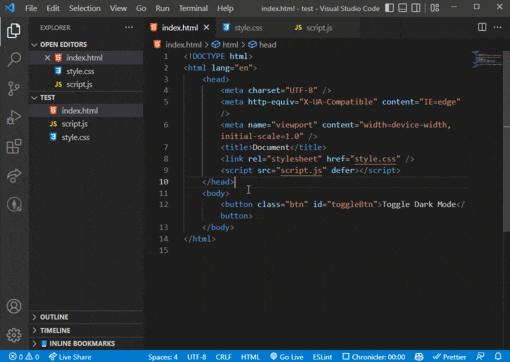Change encoding via UTF-8 status item
The height and width of the screenshot is (362, 510).
click(x=197, y=357)
